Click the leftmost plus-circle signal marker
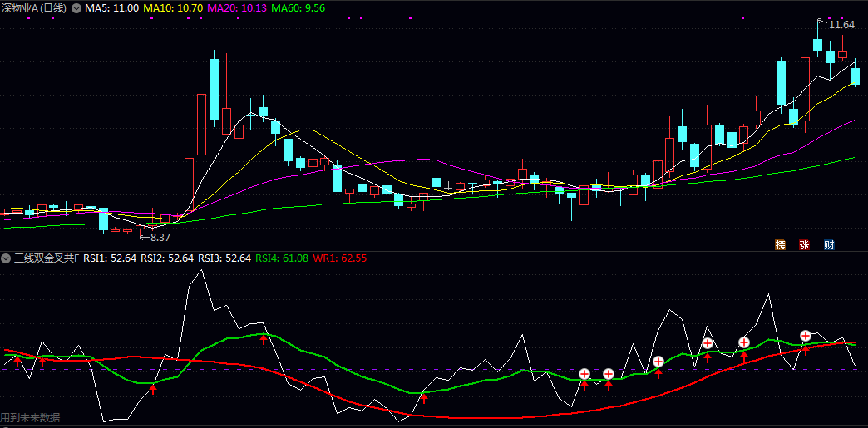The height and width of the screenshot is (428, 868). [x=584, y=374]
